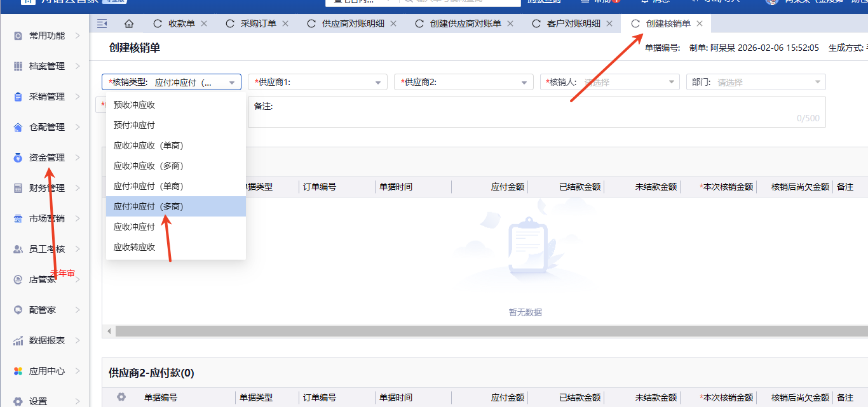Open the 部门 dropdown
This screenshot has width=868, height=407.
coord(756,82)
